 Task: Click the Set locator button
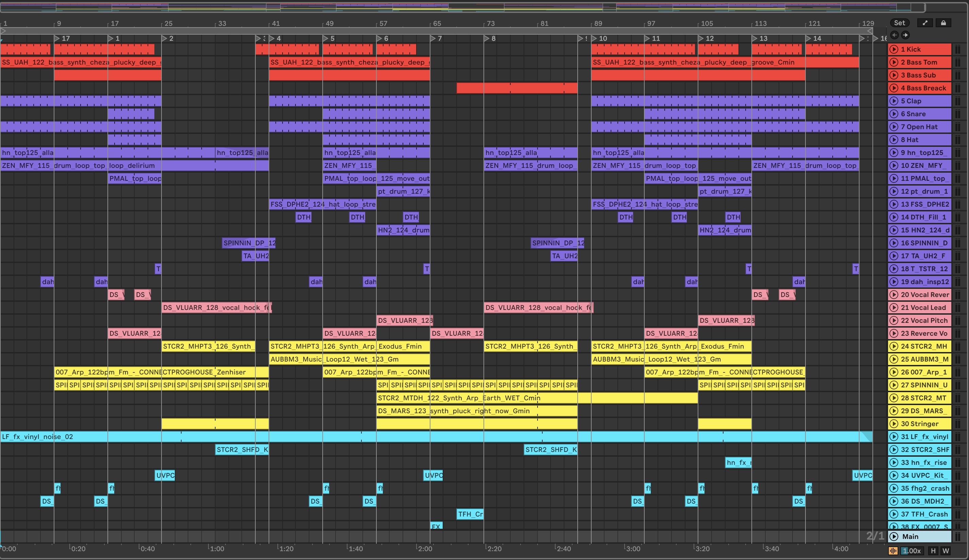coord(899,23)
